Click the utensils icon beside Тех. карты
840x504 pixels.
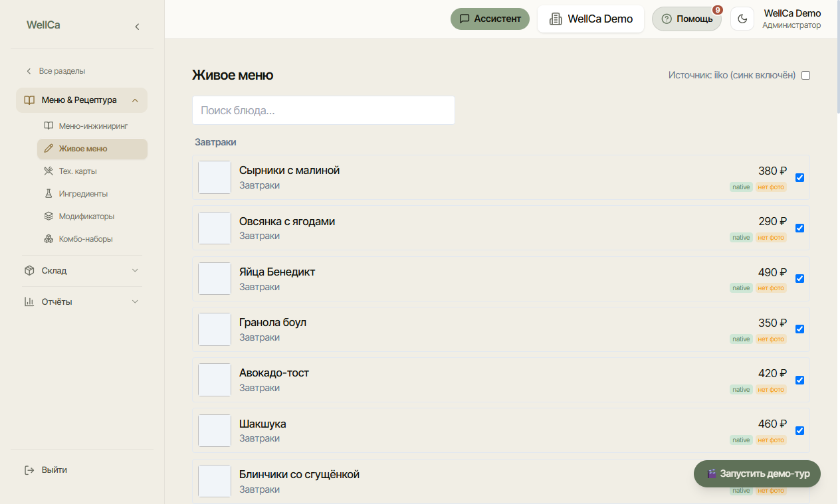pos(49,171)
